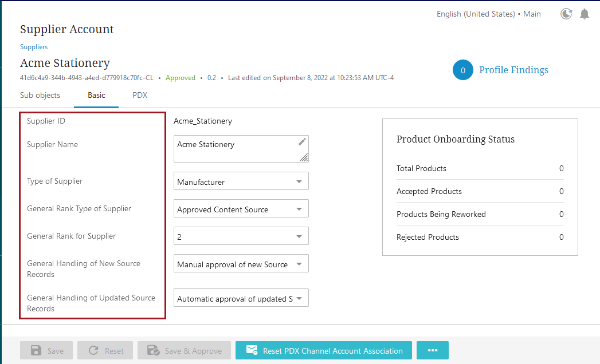
Task: Click the notifications bell icon
Action: click(x=585, y=14)
